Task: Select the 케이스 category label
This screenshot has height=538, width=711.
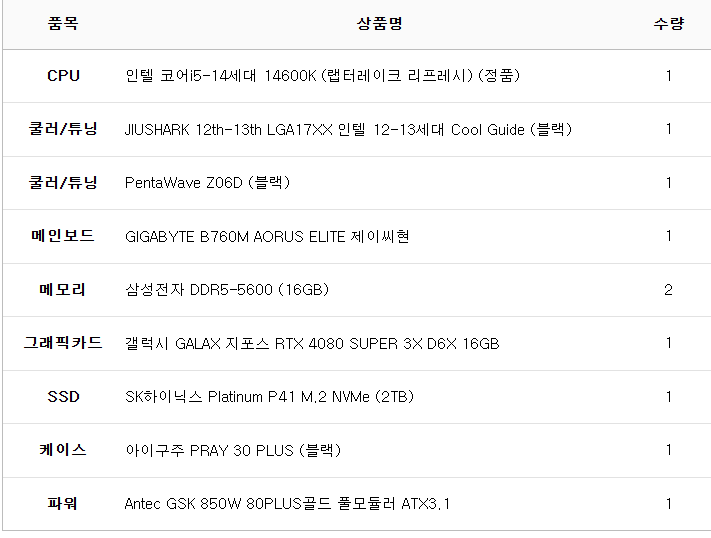Action: coord(63,450)
